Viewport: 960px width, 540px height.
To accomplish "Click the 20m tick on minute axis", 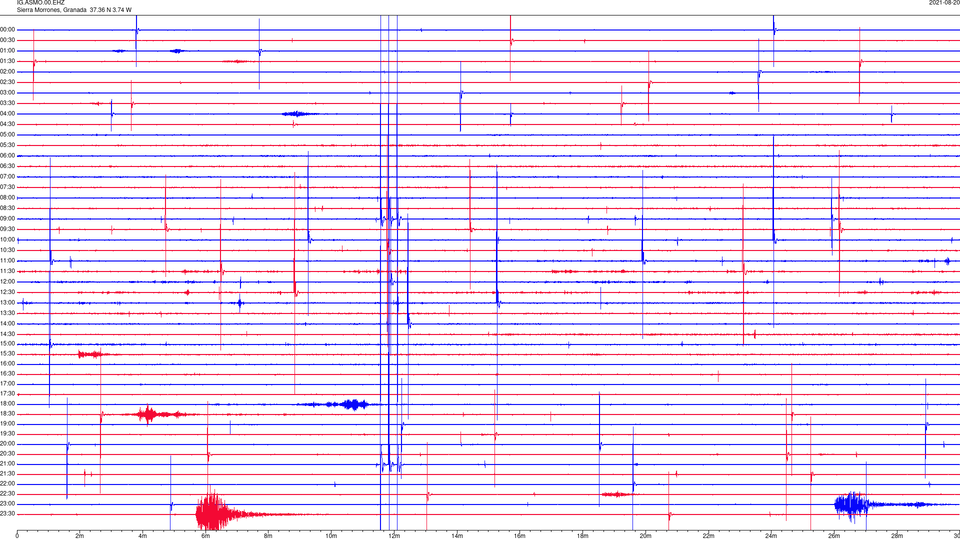I will coord(645,536).
